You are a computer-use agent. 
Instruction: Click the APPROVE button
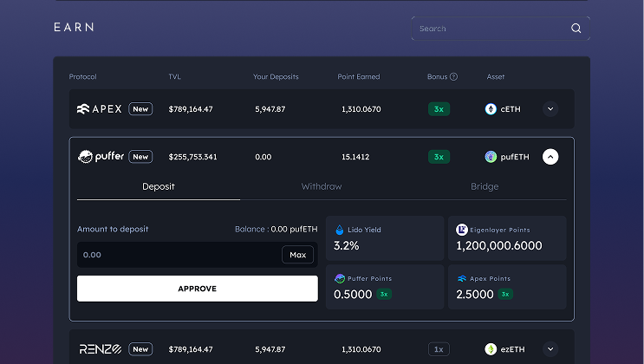(197, 289)
